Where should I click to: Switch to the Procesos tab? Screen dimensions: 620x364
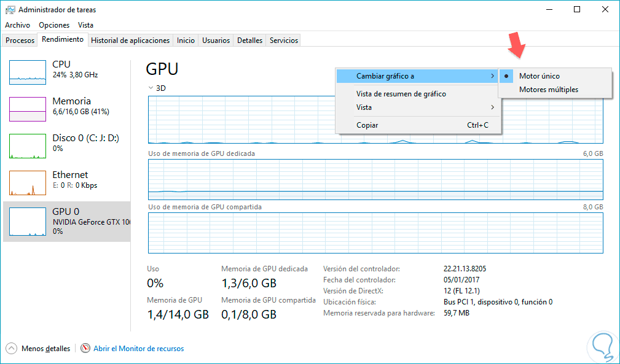pos(20,41)
